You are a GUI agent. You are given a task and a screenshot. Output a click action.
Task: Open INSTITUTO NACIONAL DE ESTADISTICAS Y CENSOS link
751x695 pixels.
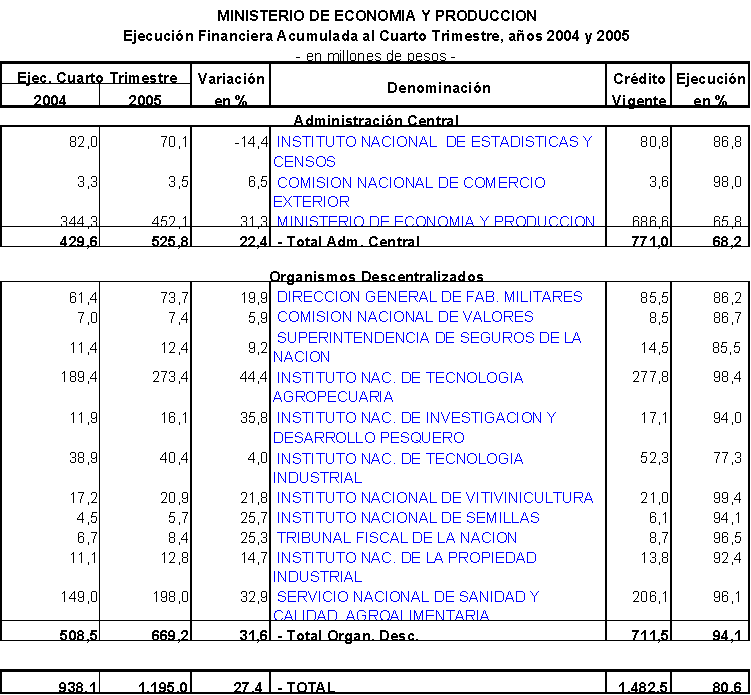point(433,151)
